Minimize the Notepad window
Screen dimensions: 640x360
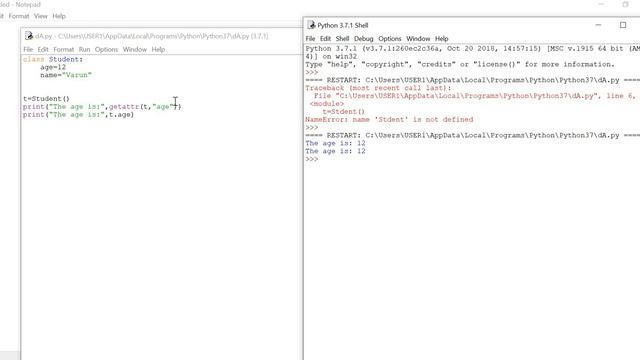601,4
